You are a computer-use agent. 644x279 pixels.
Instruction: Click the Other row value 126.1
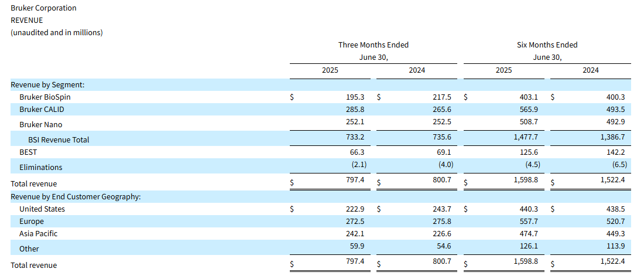click(529, 246)
